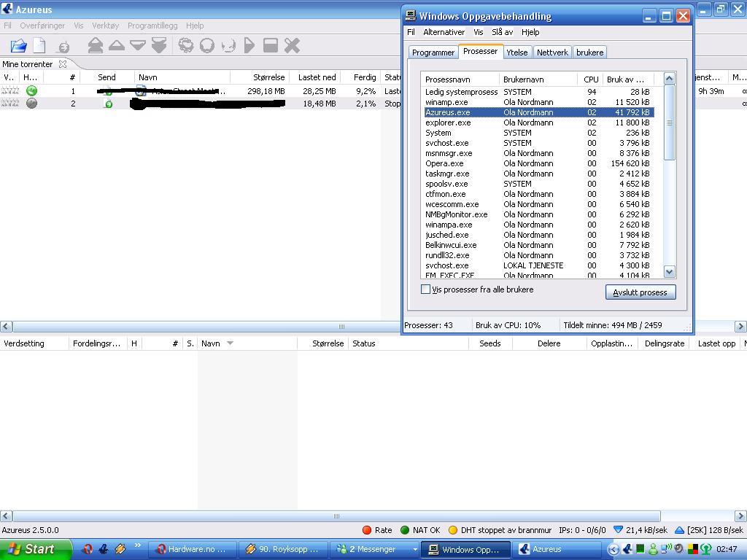
Task: Click the taskbar clock showing 02:47
Action: [727, 550]
